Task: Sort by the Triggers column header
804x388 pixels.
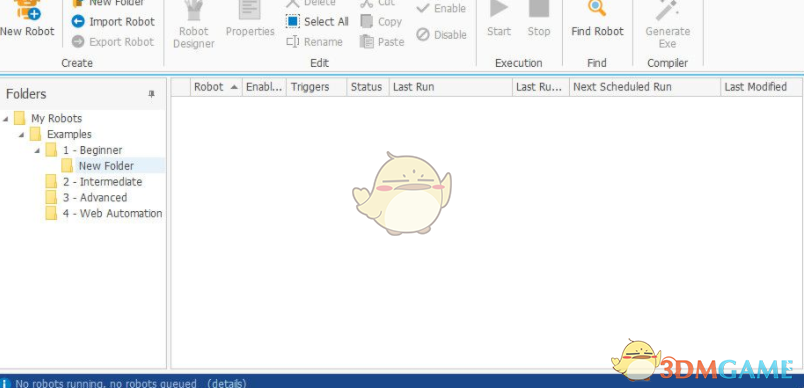Action: click(316, 87)
